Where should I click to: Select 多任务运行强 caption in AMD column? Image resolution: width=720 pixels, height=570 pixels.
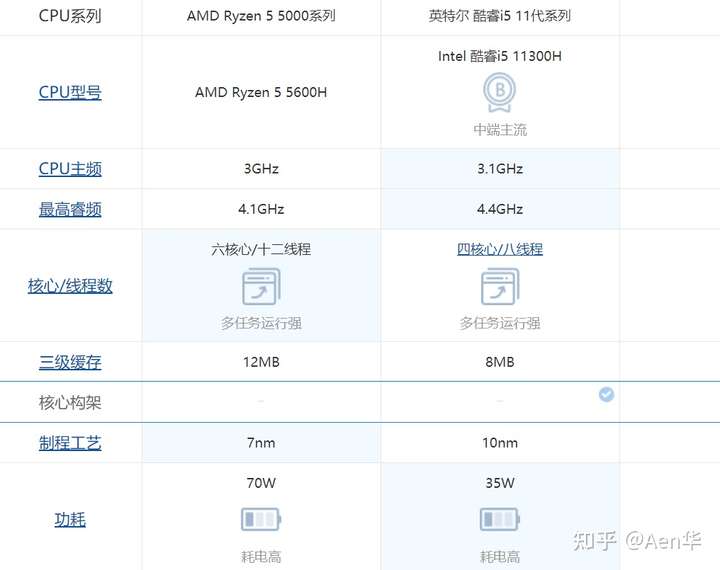click(261, 323)
